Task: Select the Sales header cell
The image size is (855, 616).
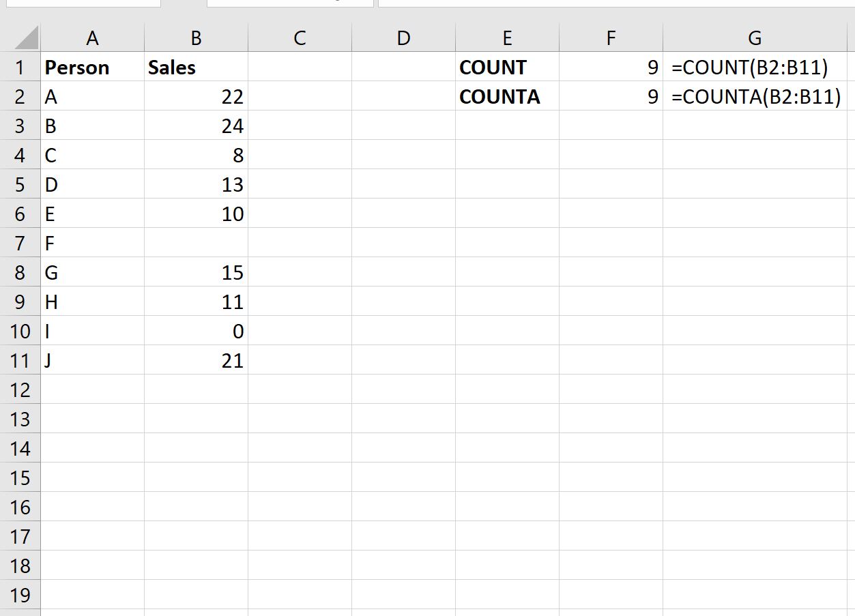Action: pos(196,68)
